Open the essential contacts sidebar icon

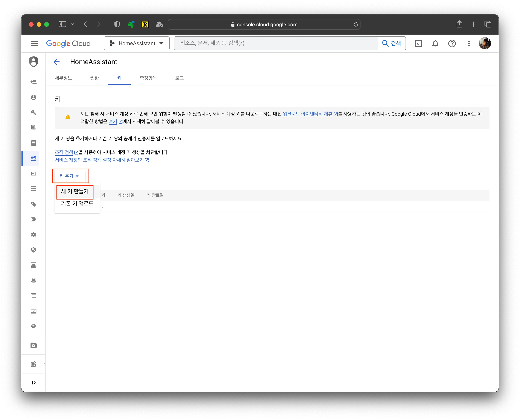[34, 311]
